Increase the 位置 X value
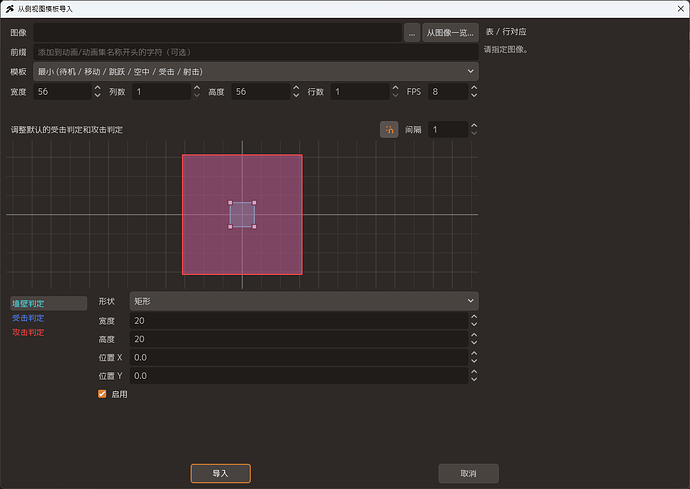Viewport: 690px width, 489px height. click(474, 354)
